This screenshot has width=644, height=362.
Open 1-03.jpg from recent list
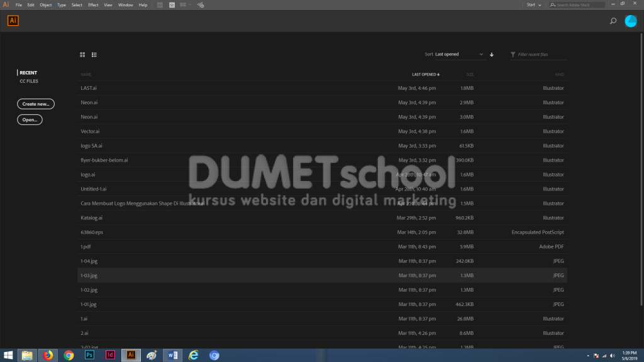(x=322, y=275)
